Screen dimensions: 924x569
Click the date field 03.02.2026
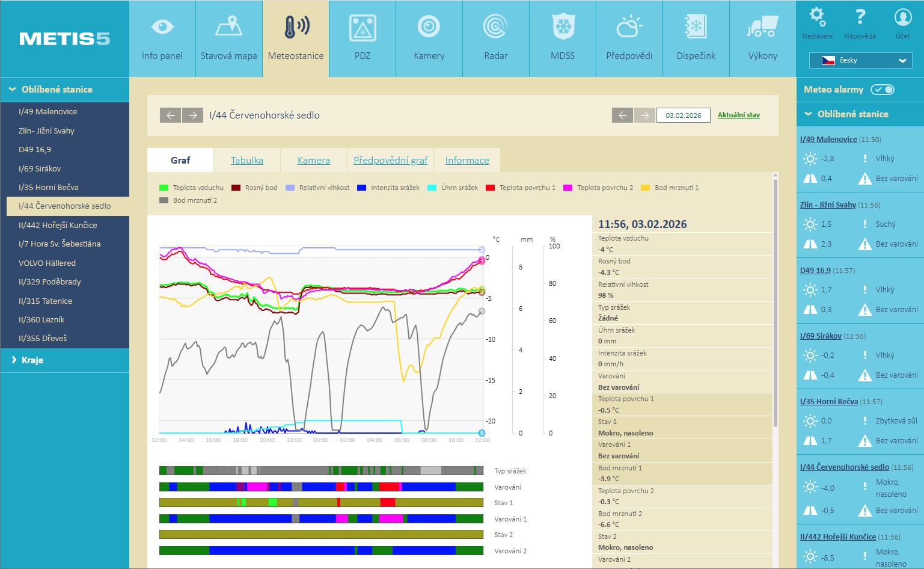683,115
